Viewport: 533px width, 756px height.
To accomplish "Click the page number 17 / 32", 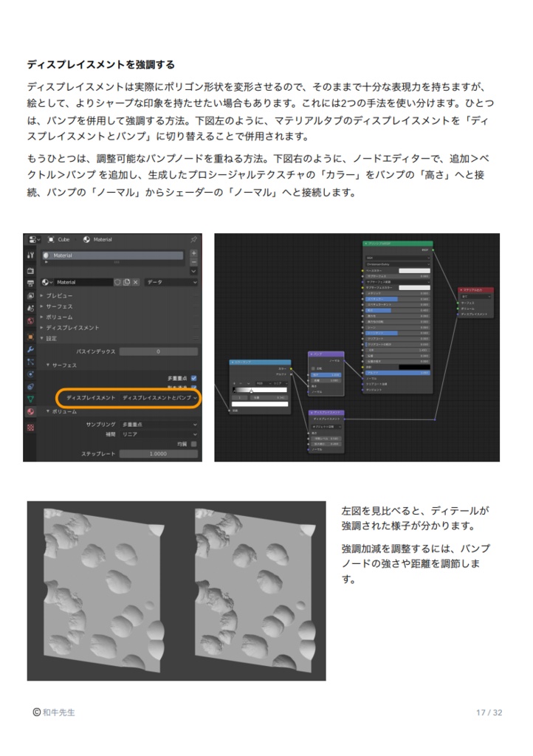I will click(x=489, y=712).
